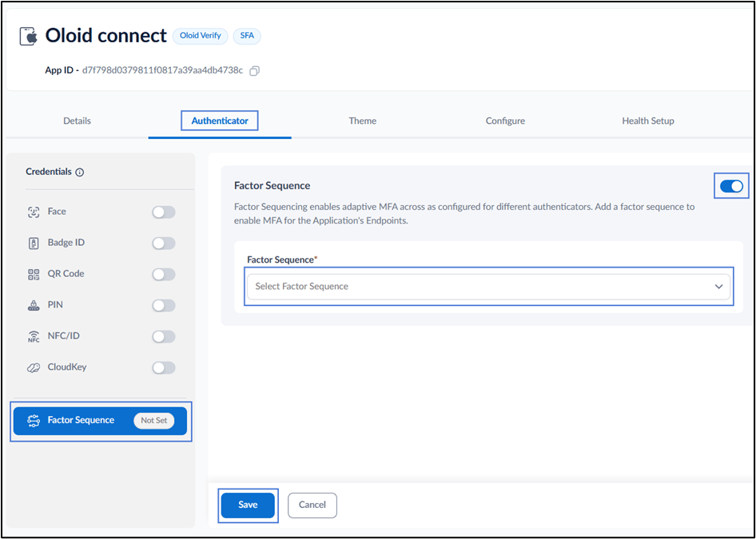756x539 pixels.
Task: Click the Credentials info icon
Action: click(x=80, y=172)
